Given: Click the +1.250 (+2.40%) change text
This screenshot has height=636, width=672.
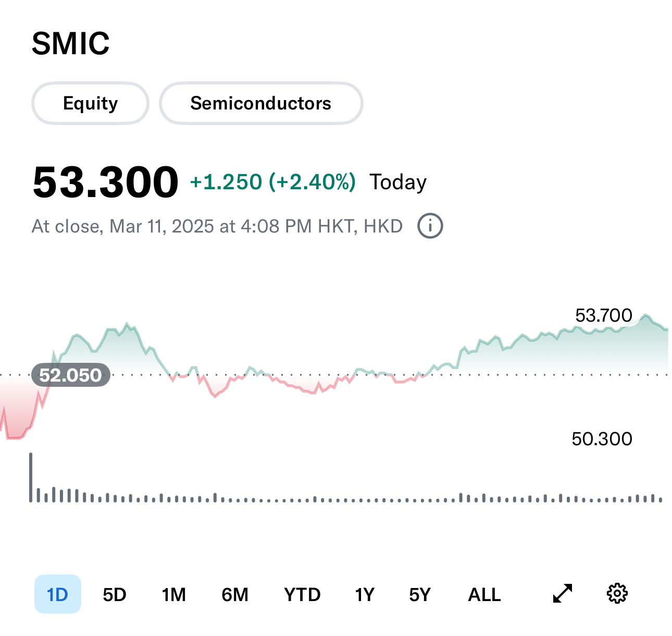Looking at the screenshot, I should (x=272, y=182).
